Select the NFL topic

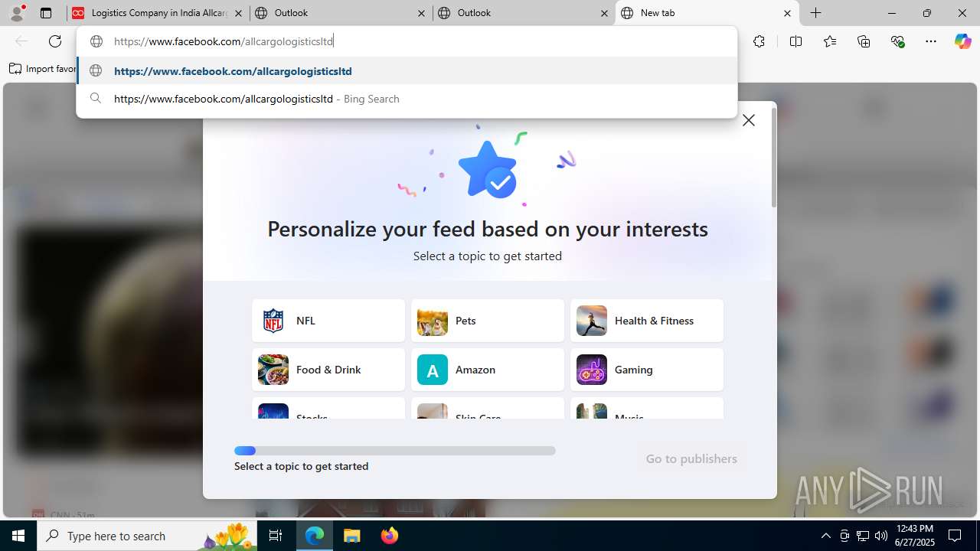pos(328,321)
